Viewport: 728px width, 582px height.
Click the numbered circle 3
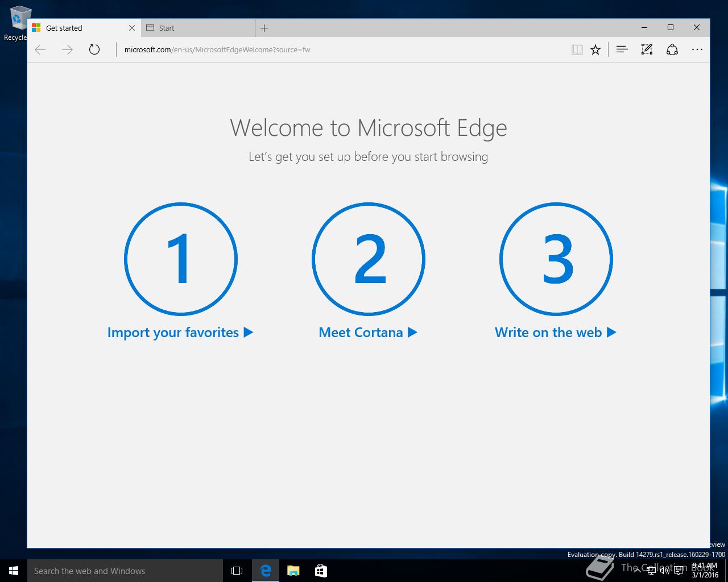tap(556, 259)
